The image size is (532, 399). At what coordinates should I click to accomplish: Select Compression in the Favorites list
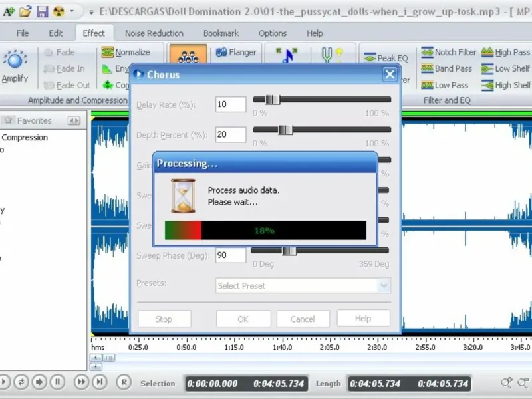click(25, 138)
